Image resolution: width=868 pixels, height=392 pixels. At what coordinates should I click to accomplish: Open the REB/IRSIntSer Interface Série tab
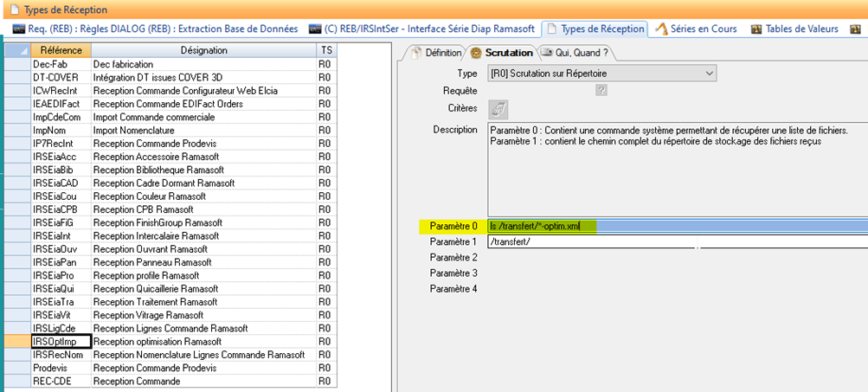pos(423,29)
